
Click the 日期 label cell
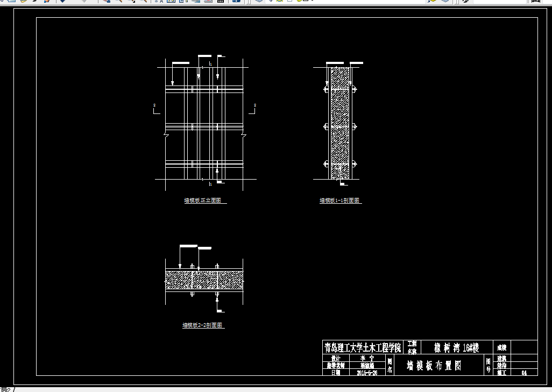(336, 373)
